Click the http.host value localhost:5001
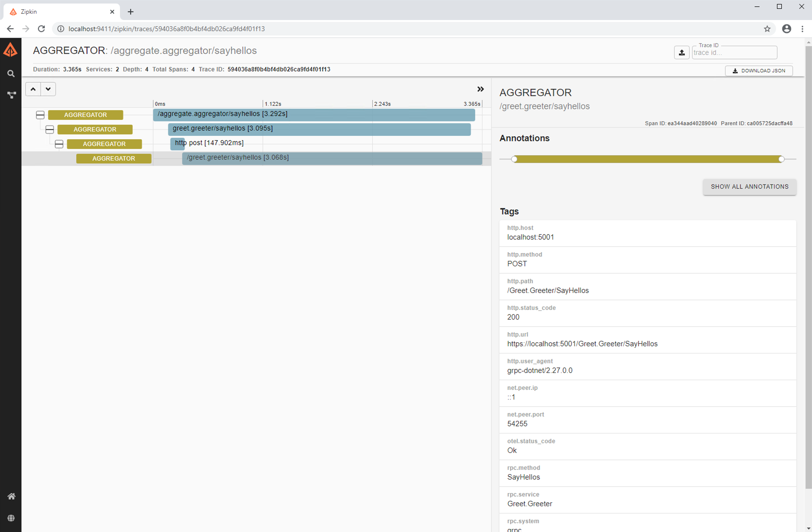This screenshot has height=532, width=812. pyautogui.click(x=530, y=237)
